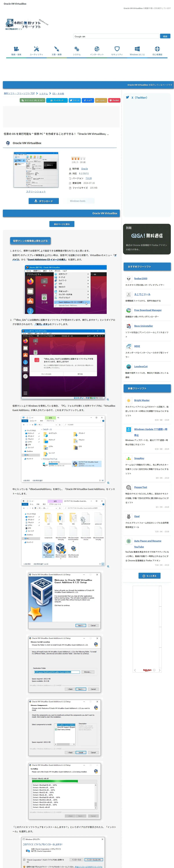Screen dimensions: 174x868
Task: Follow the 無料ソフト・フリーソフト TOP breadcrumb
Action: pyautogui.click(x=19, y=93)
